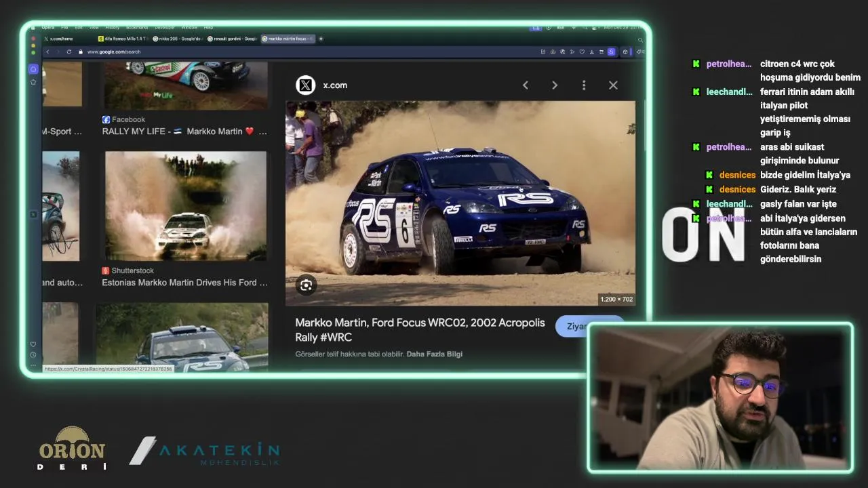
Task: Open tab search magnifier icon
Action: point(640,40)
